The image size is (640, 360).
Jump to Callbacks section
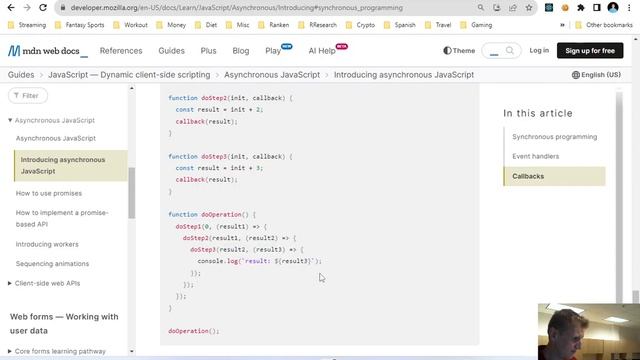555,176
